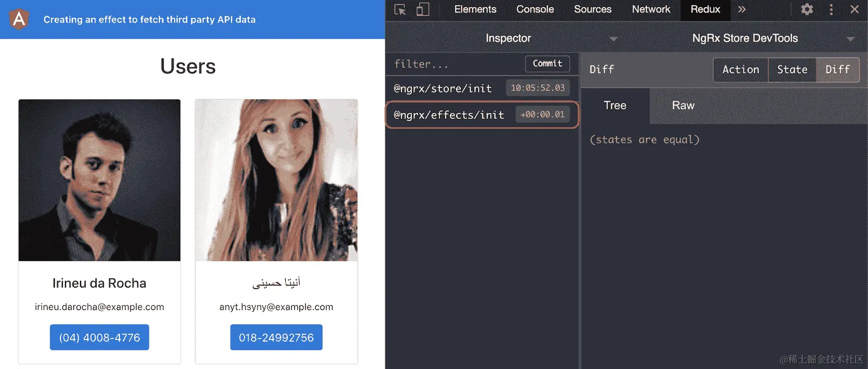868x369 pixels.
Task: Open the second user's photo with long hair
Action: click(x=276, y=180)
